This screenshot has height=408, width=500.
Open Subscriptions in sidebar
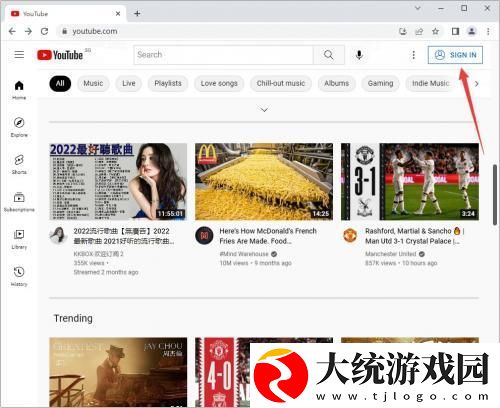pyautogui.click(x=19, y=202)
